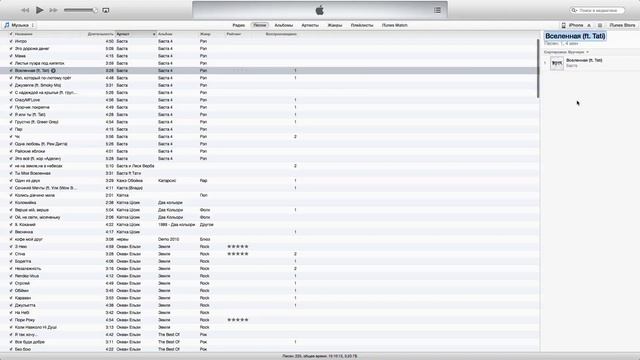Click the five-star rating in the Стіна row
Screen dimensions: 640x360
[x=238, y=254]
